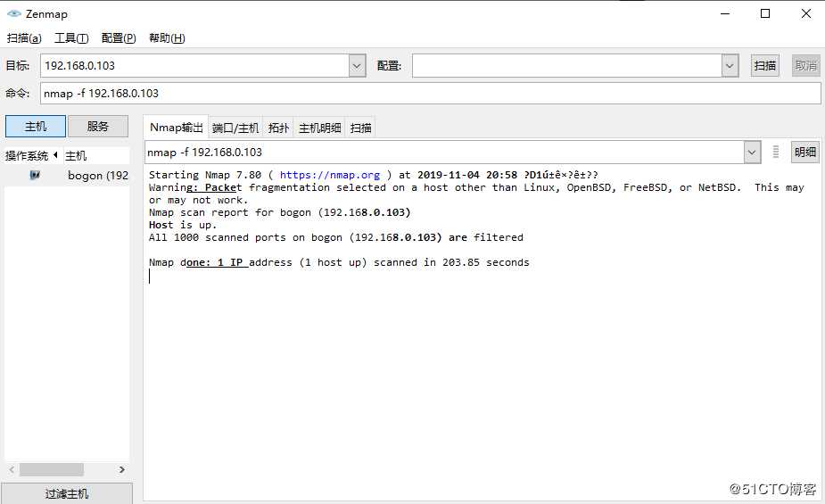Select the 主机 hosts toggle button

point(36,127)
